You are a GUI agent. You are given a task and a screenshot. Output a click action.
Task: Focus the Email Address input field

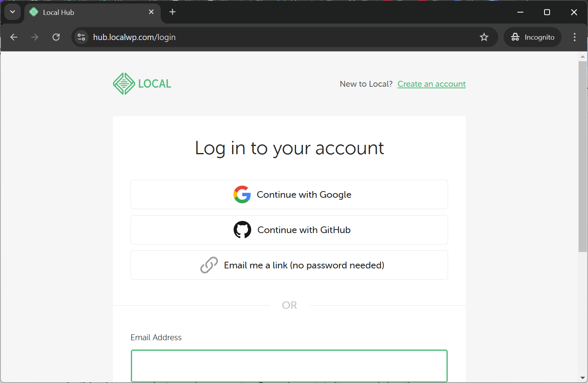289,366
